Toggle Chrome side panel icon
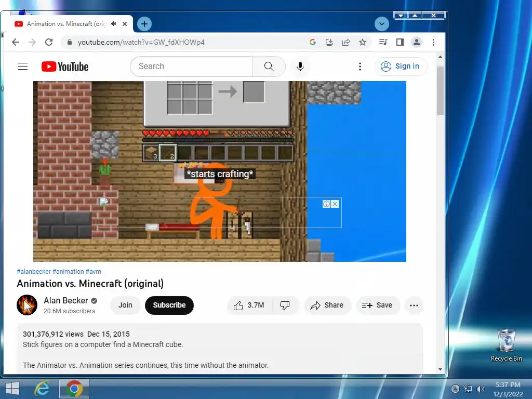 (x=400, y=42)
